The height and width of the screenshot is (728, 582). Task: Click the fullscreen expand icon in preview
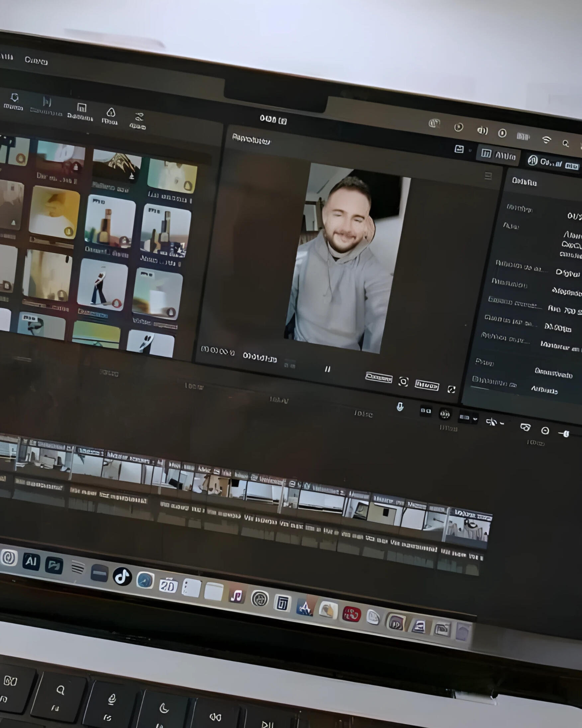click(x=451, y=389)
